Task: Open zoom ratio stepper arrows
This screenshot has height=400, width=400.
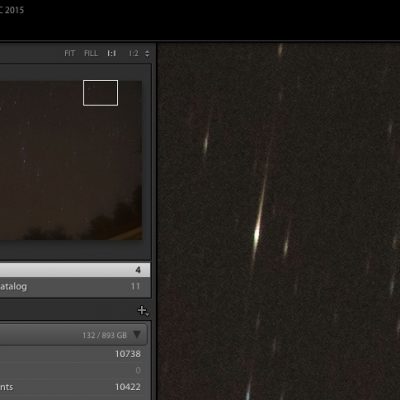Action: point(147,53)
